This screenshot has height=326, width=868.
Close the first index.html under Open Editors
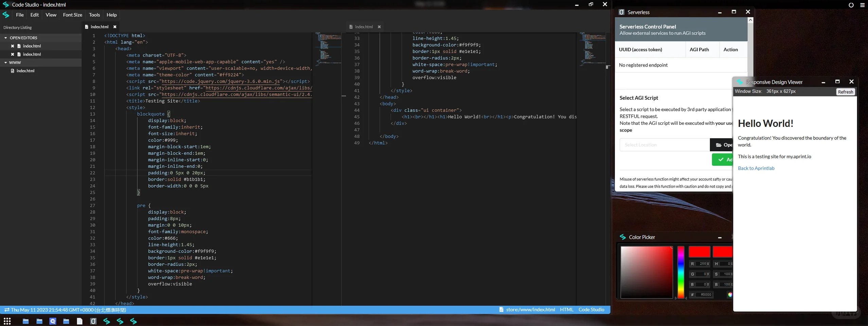point(13,46)
